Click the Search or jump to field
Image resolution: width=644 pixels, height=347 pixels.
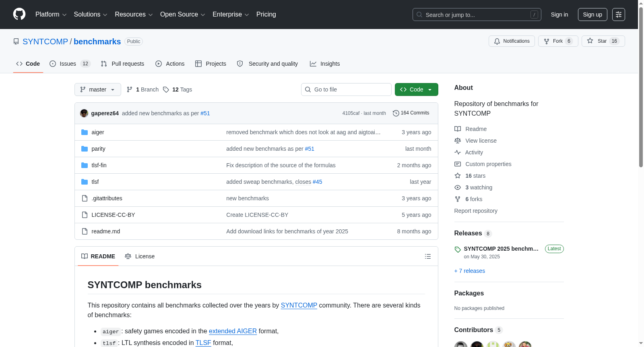coord(477,15)
